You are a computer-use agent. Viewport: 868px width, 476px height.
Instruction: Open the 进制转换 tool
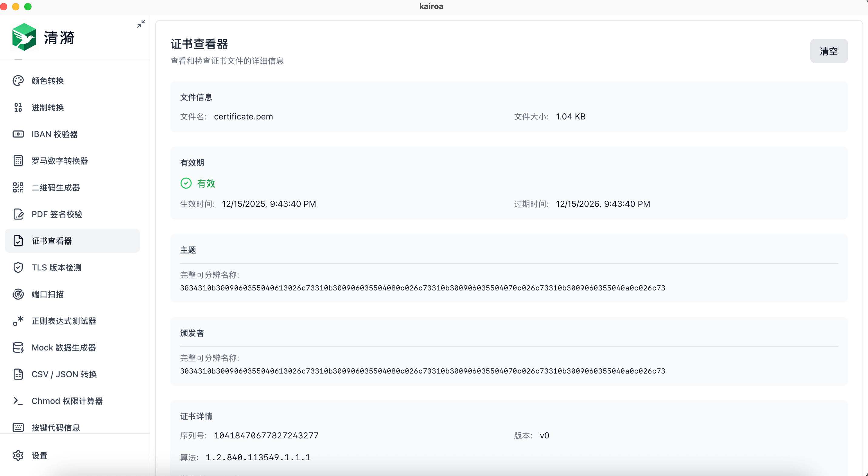tap(47, 107)
